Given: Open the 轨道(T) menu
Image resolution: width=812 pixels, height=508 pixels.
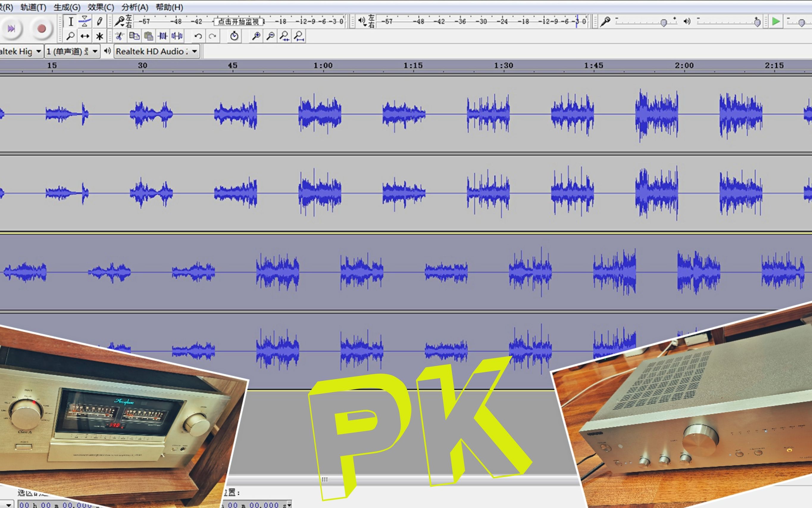Looking at the screenshot, I should tap(33, 7).
